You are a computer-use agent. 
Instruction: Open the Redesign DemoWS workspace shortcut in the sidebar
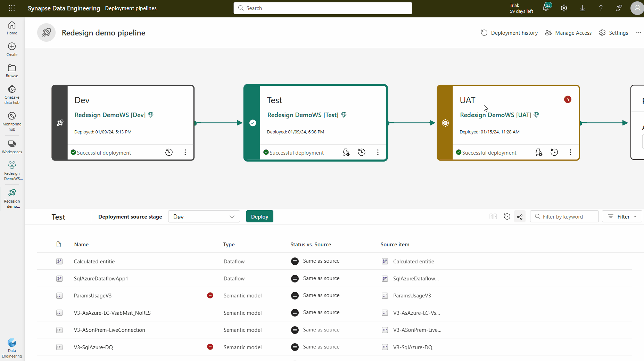click(12, 171)
